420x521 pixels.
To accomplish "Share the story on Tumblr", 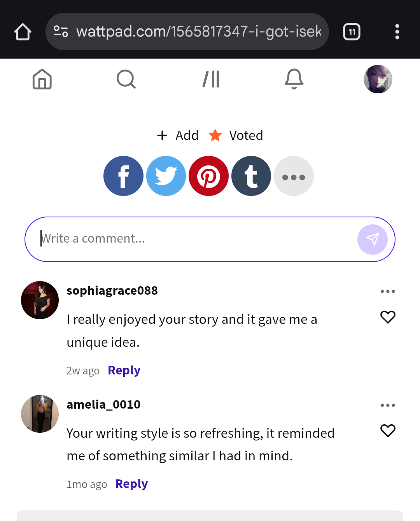I will coord(251,176).
